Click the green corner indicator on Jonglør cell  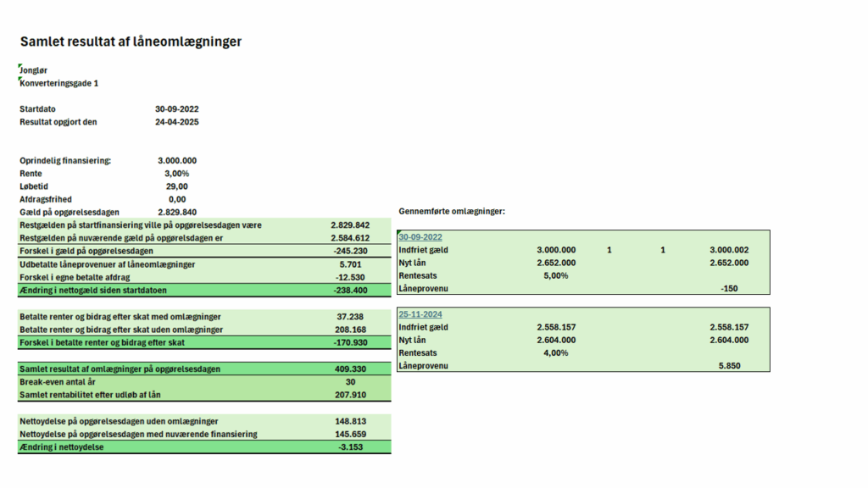click(x=20, y=66)
